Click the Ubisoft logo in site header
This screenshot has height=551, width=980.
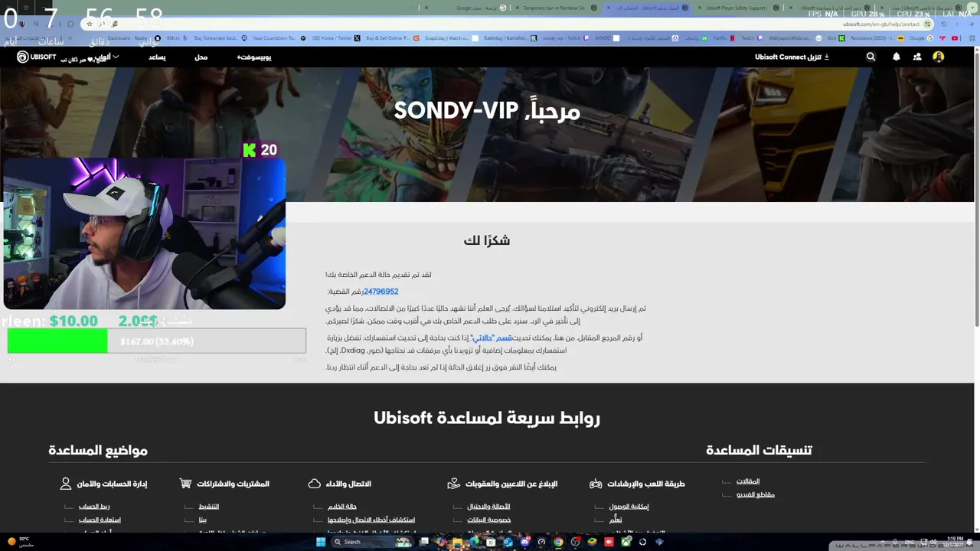37,57
